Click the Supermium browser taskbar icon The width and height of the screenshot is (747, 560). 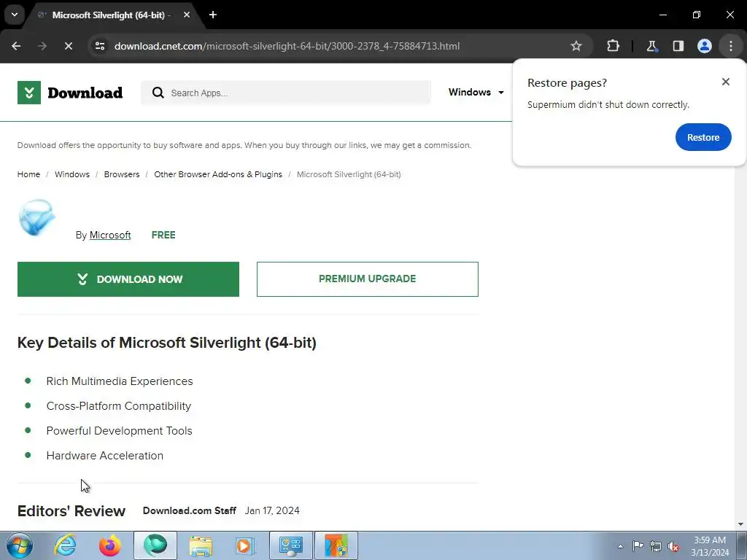tap(155, 545)
